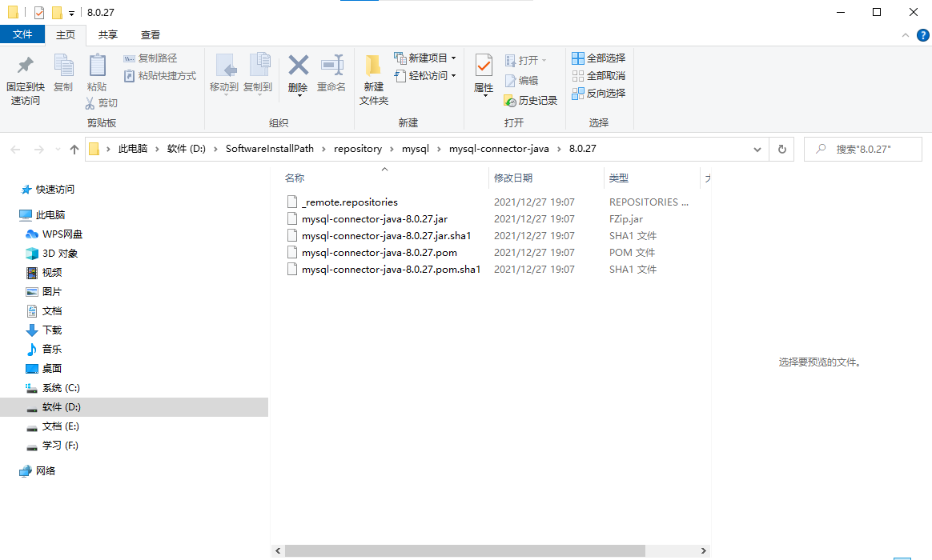Click Select All in the ribbon
The image size is (932, 560).
(x=599, y=58)
